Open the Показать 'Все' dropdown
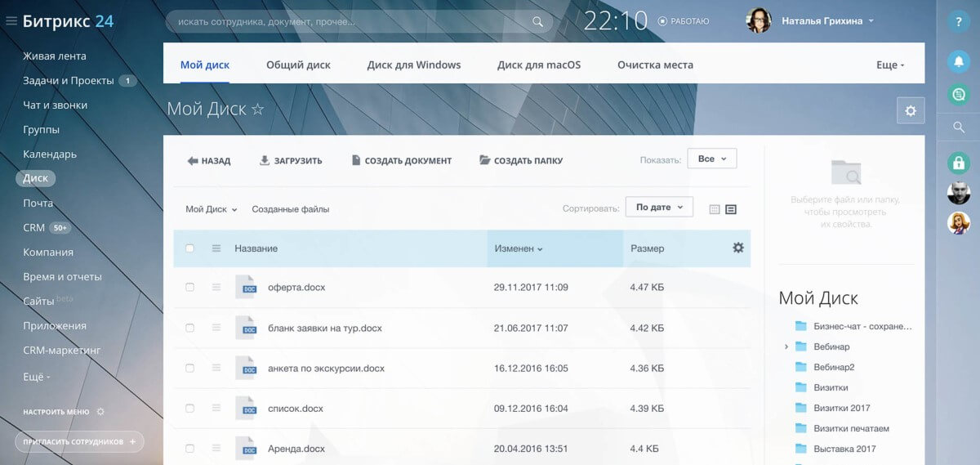 point(712,159)
